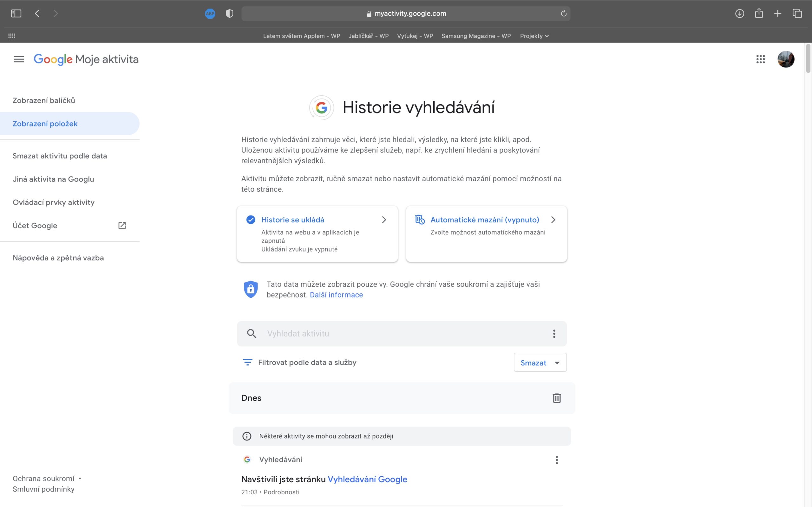Click the account profile avatar

(x=785, y=59)
